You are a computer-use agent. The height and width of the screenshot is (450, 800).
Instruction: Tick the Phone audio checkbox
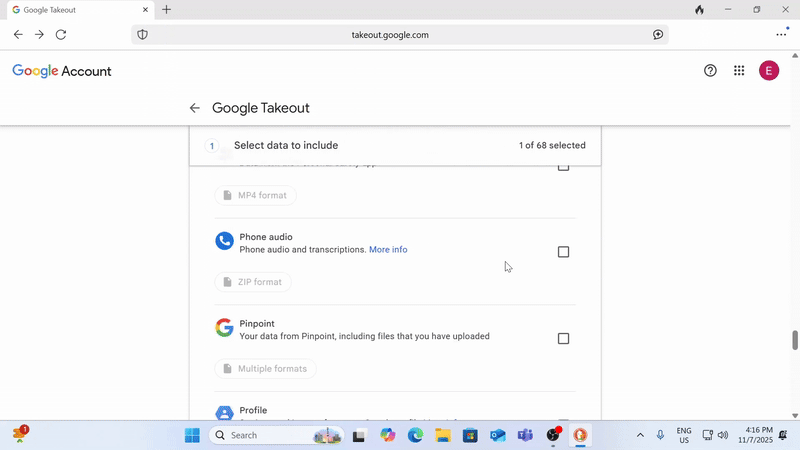[563, 252]
